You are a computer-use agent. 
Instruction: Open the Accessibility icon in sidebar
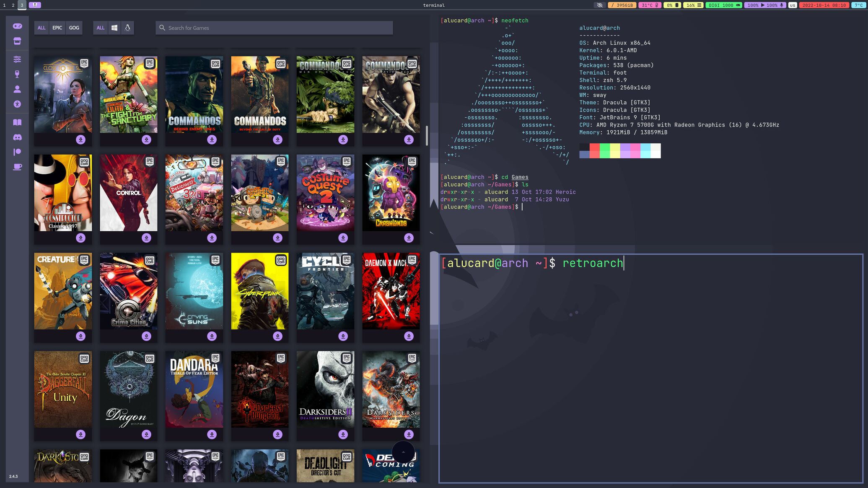click(x=17, y=104)
